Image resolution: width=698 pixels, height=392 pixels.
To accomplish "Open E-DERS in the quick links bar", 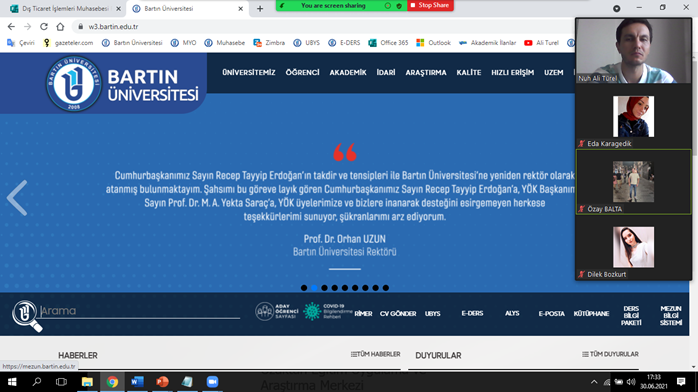I will click(x=472, y=313).
